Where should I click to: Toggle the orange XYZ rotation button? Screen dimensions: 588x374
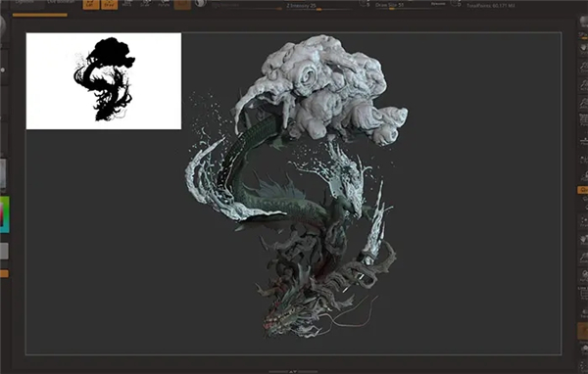(583, 190)
